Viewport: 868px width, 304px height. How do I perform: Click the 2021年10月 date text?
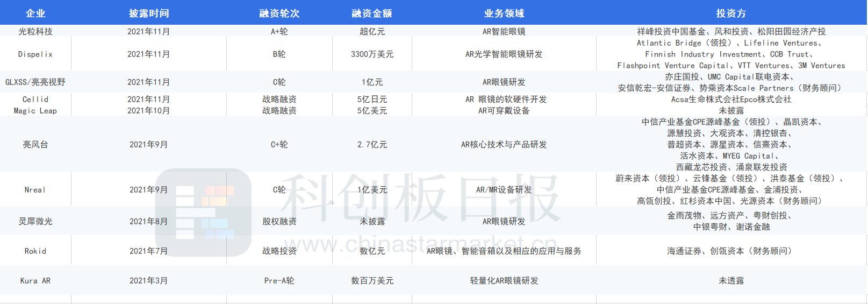pos(149,111)
